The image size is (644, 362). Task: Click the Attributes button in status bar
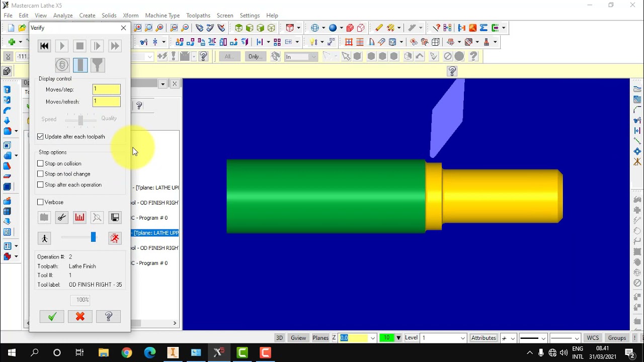click(484, 338)
